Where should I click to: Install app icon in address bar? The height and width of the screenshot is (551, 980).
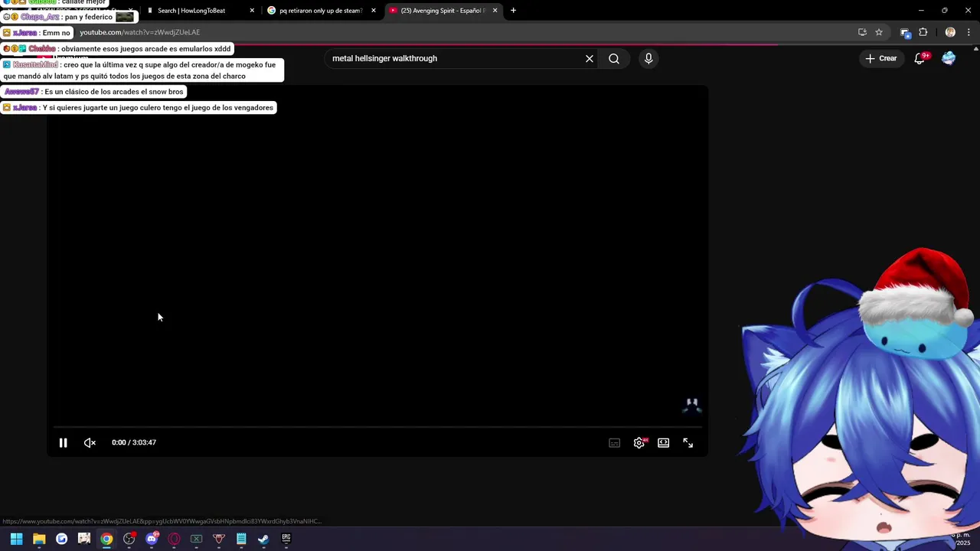tap(862, 32)
